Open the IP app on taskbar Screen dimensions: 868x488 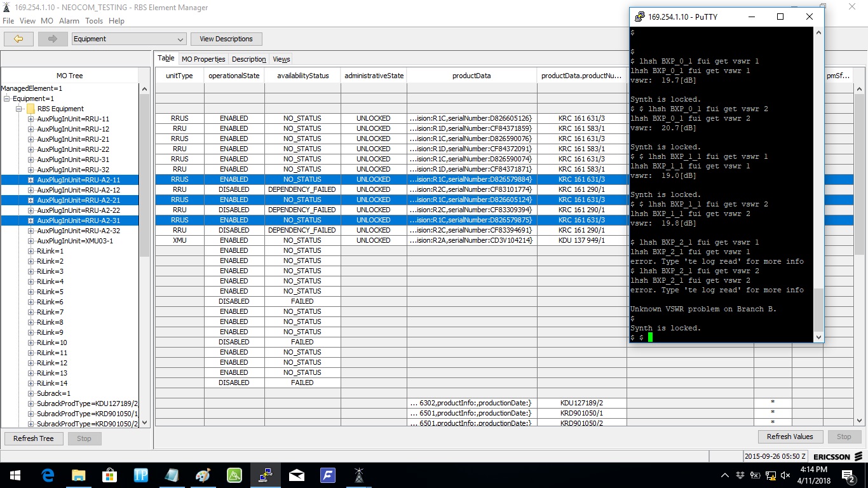click(141, 475)
